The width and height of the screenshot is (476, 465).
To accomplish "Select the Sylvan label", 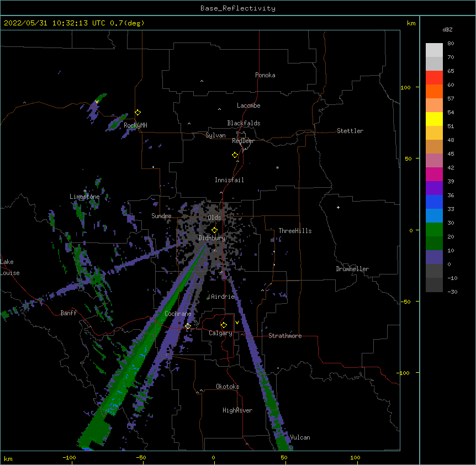I will click(x=215, y=135).
